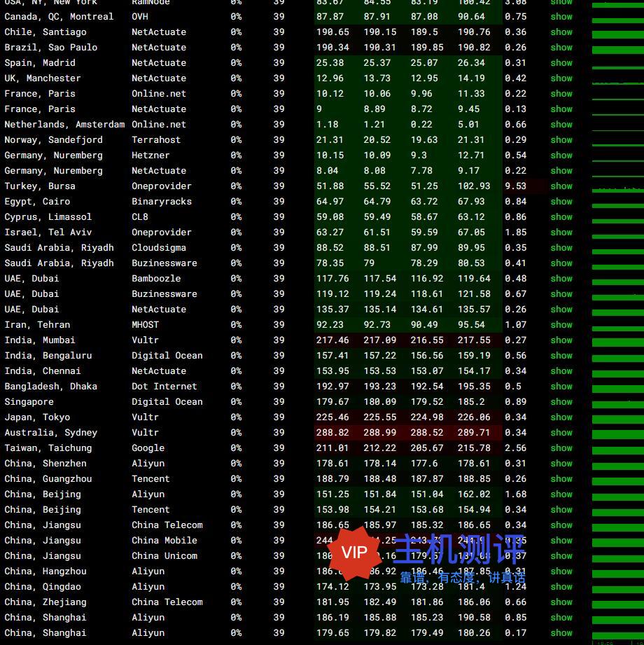The height and width of the screenshot is (645, 644).
Task: Click 'show' for India, Chennai row
Action: coord(561,371)
